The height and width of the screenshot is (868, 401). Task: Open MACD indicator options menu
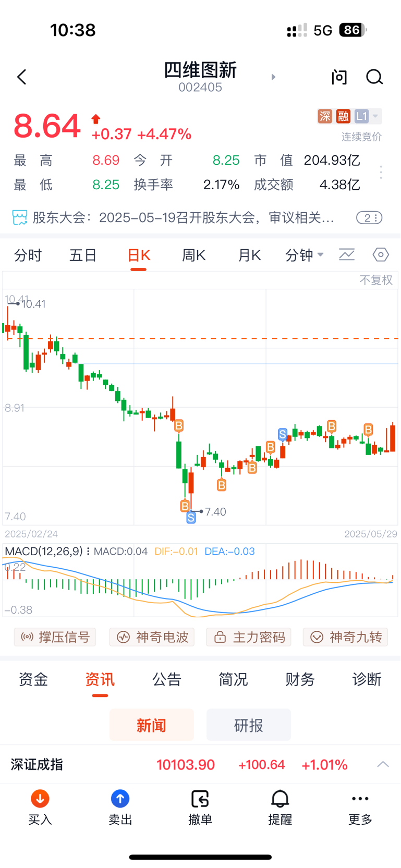(88, 551)
